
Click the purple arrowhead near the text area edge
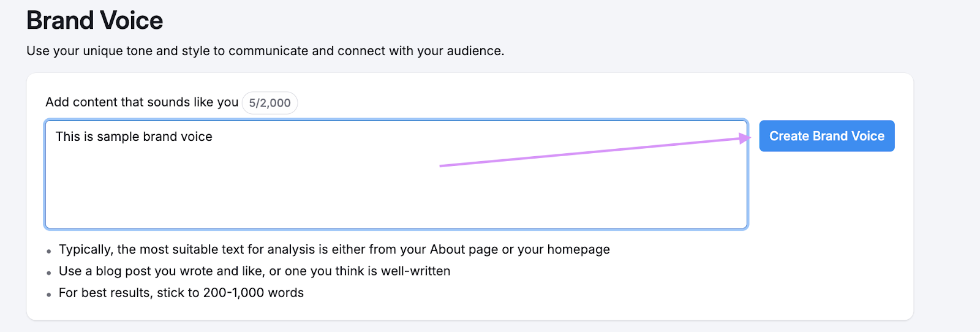point(745,138)
